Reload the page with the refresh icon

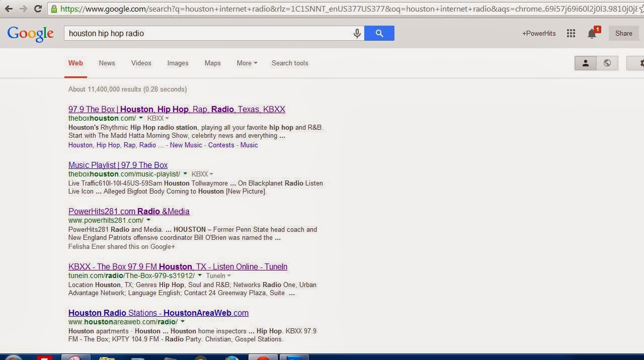38,9
